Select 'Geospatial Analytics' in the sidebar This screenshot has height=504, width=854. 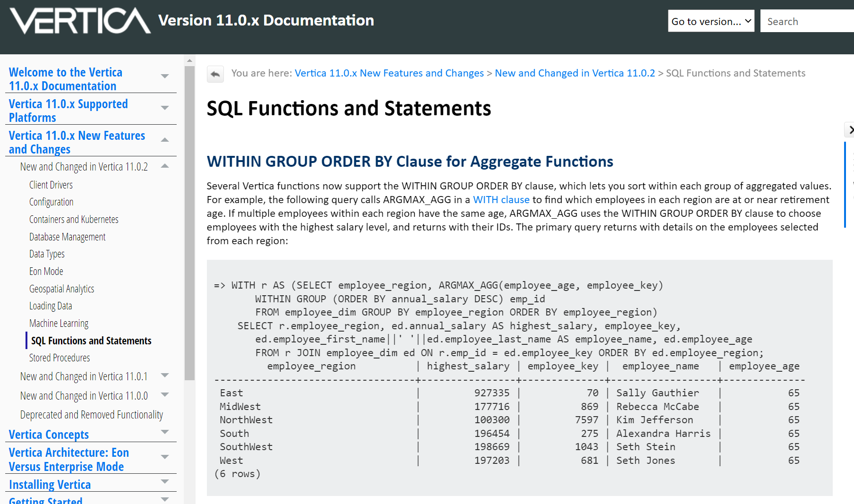61,289
